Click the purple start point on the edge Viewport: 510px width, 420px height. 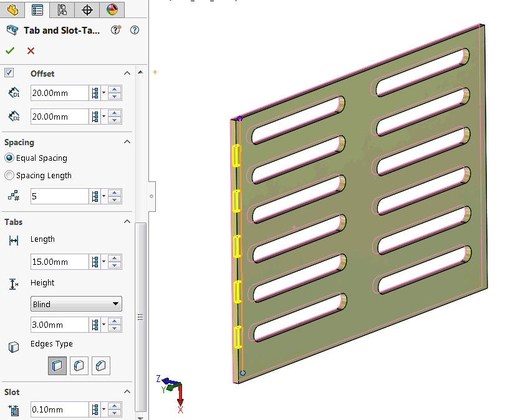[x=239, y=118]
